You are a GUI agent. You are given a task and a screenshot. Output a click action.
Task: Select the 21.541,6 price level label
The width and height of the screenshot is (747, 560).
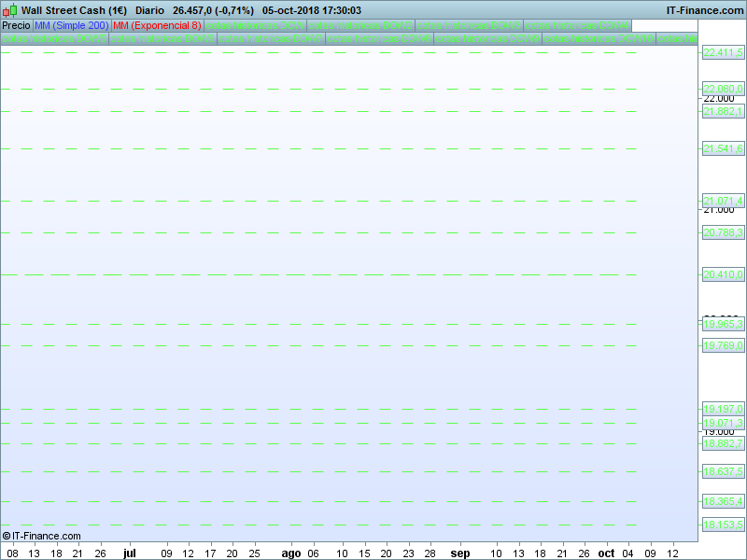click(723, 148)
